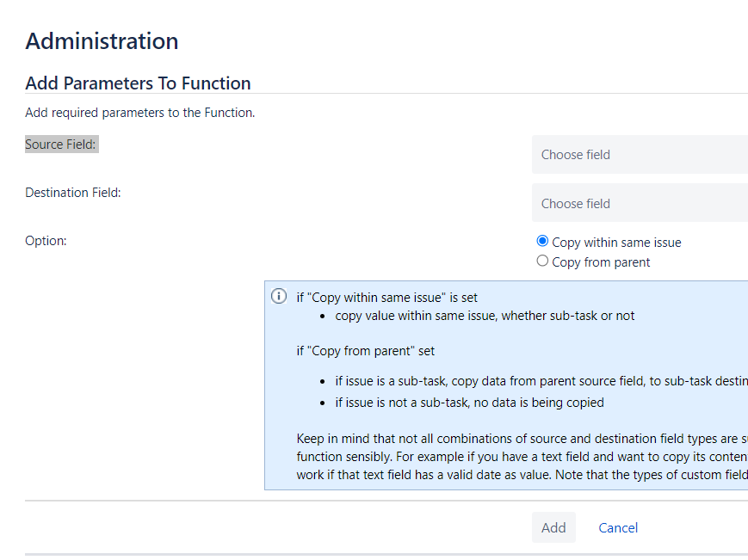Screen dimensions: 748x560
Task: Click the bullet "copy value within same issue"
Action: 485,316
